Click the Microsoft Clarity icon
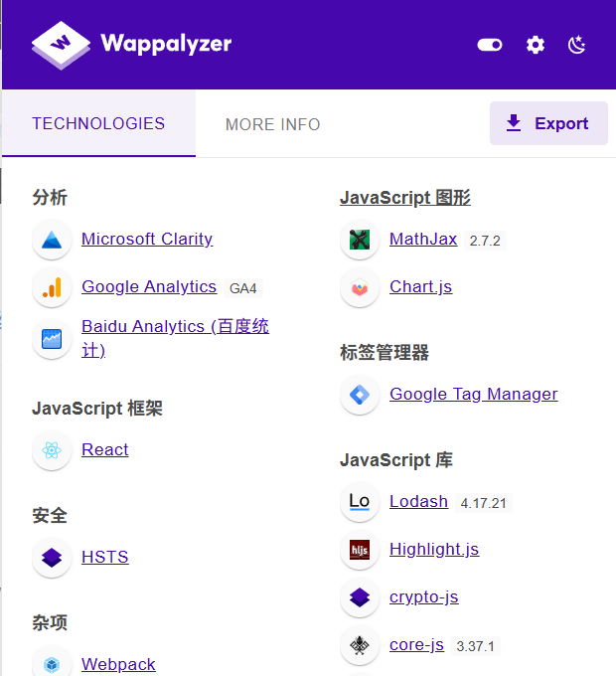 pyautogui.click(x=52, y=240)
